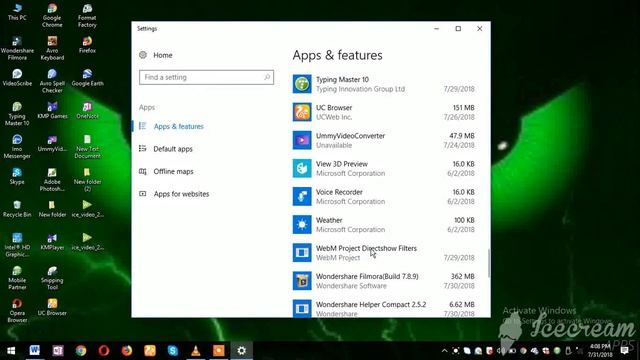
Task: Open the taskbar clock and date
Action: tap(600, 351)
